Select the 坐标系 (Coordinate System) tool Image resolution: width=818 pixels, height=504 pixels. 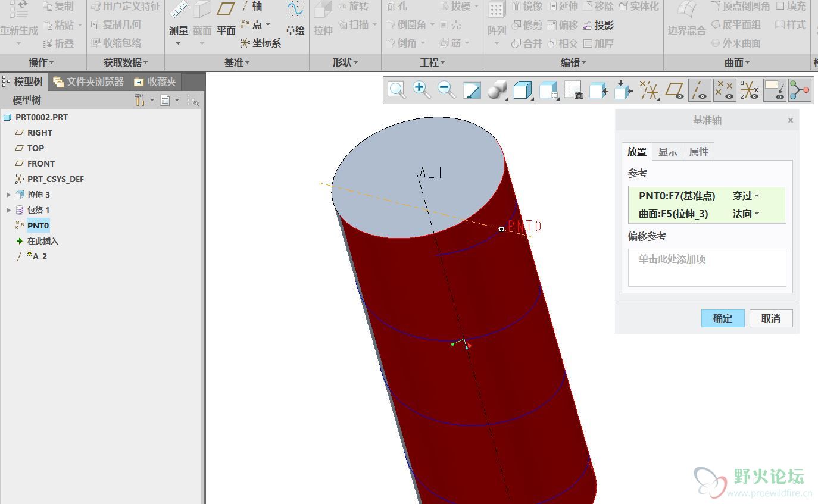[261, 43]
